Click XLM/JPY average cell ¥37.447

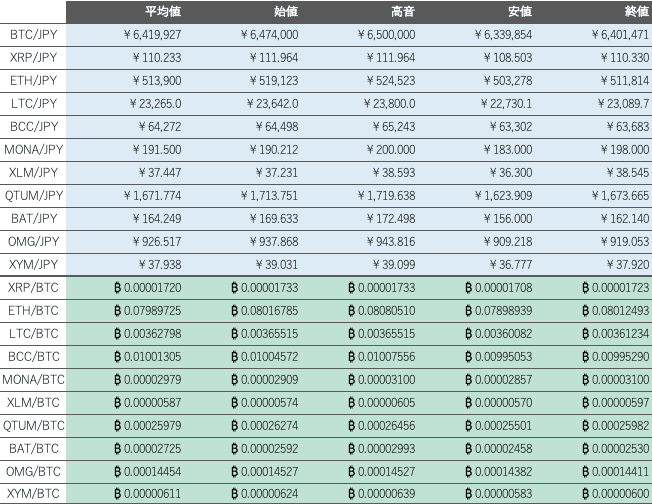160,172
